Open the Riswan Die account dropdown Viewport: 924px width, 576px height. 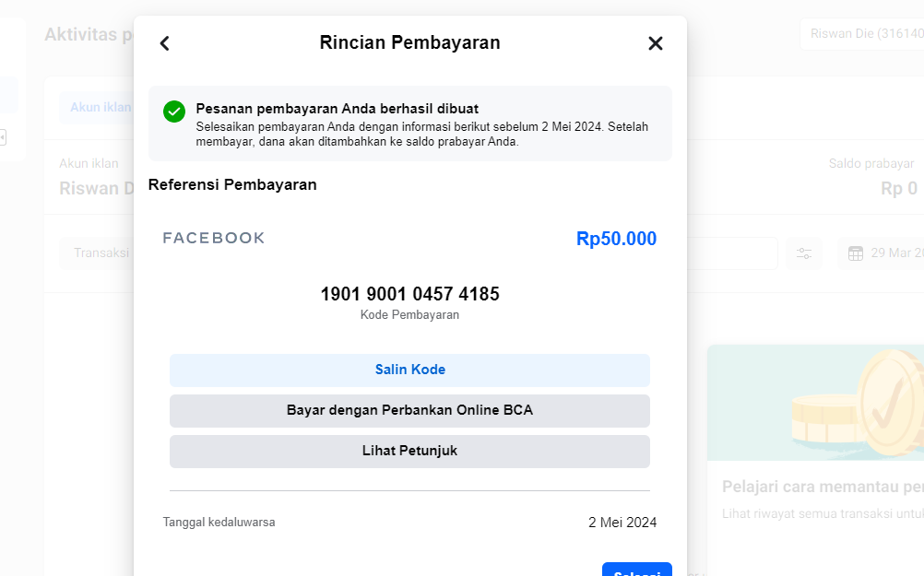tap(862, 34)
